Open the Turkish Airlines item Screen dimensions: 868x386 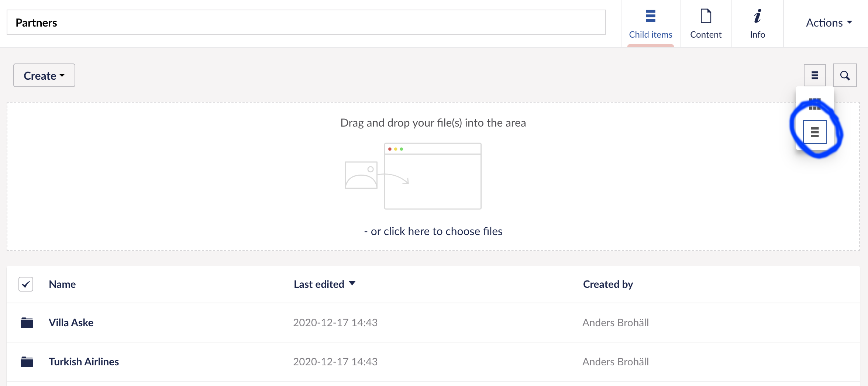pyautogui.click(x=84, y=362)
